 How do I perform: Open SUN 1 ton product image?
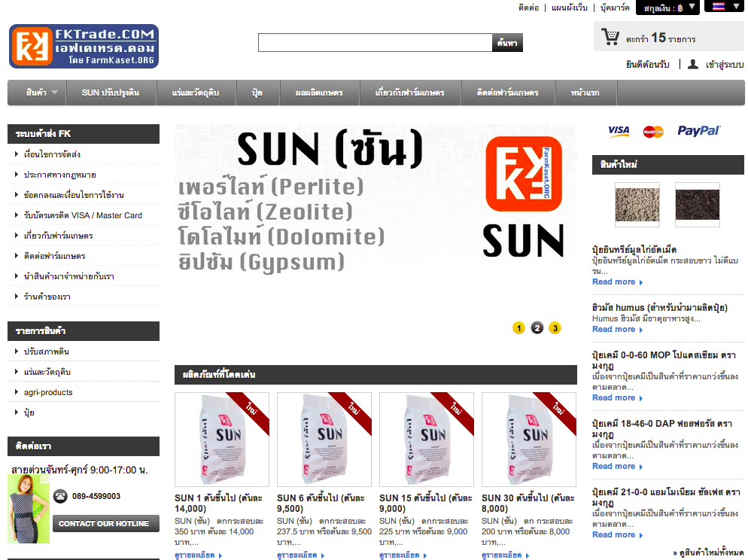click(x=222, y=440)
